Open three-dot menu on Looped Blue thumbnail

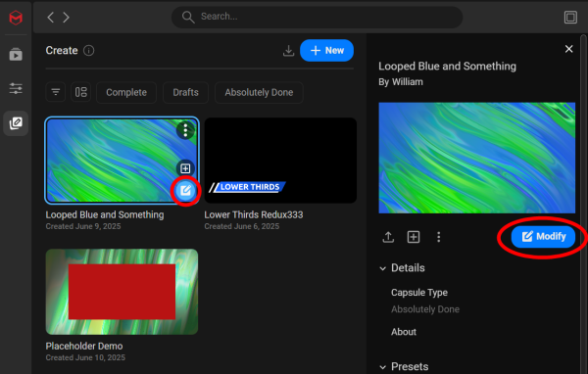185,130
